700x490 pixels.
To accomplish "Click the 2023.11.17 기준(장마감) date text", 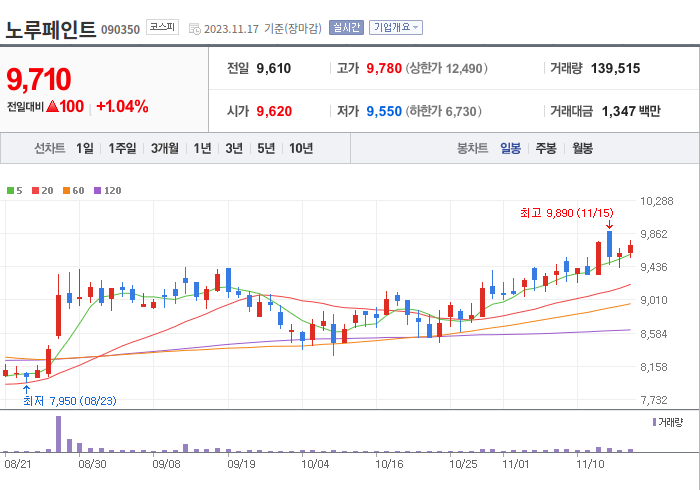I will 262,29.
